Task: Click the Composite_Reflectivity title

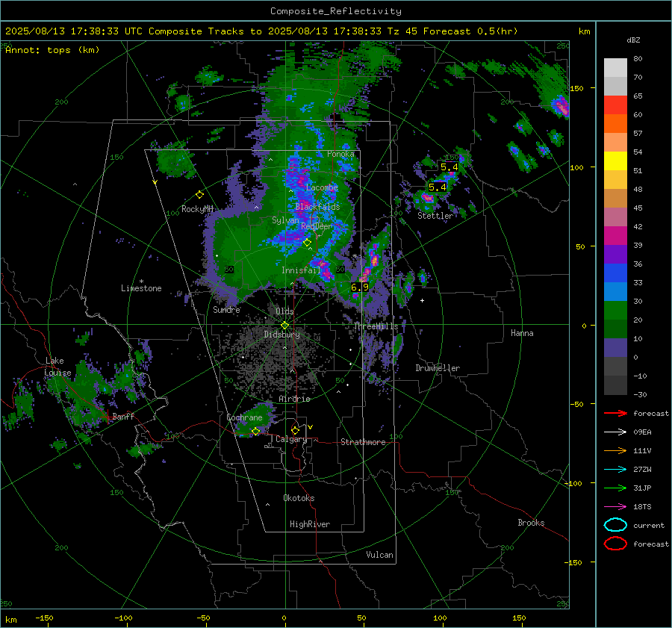Action: 335,11
